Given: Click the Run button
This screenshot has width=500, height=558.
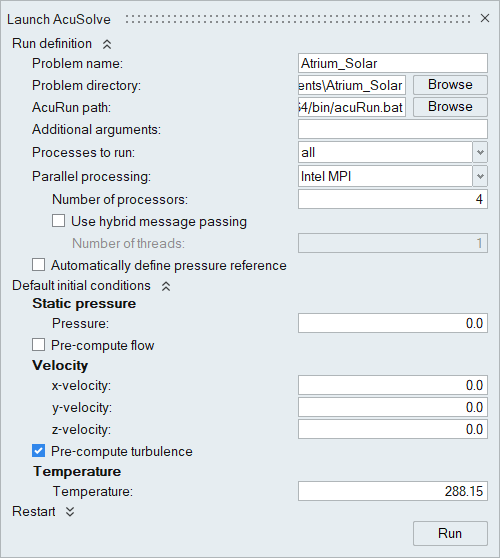Looking at the screenshot, I should tap(450, 533).
